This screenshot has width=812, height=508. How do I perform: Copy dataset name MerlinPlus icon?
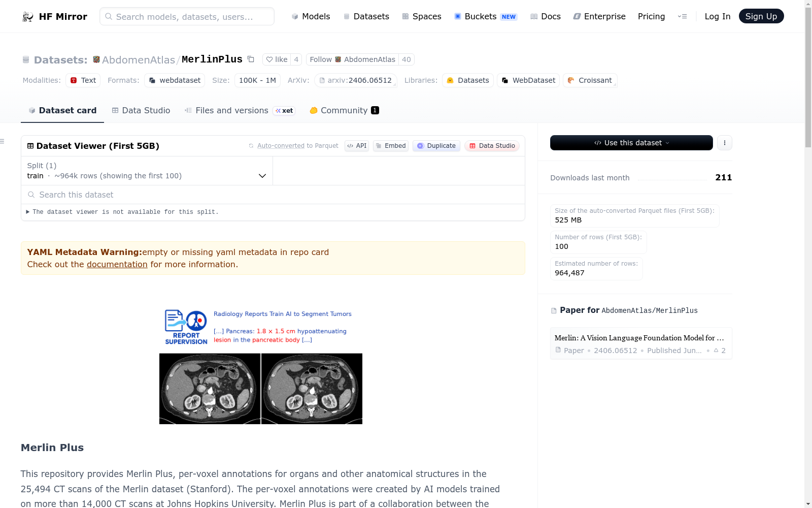point(251,59)
